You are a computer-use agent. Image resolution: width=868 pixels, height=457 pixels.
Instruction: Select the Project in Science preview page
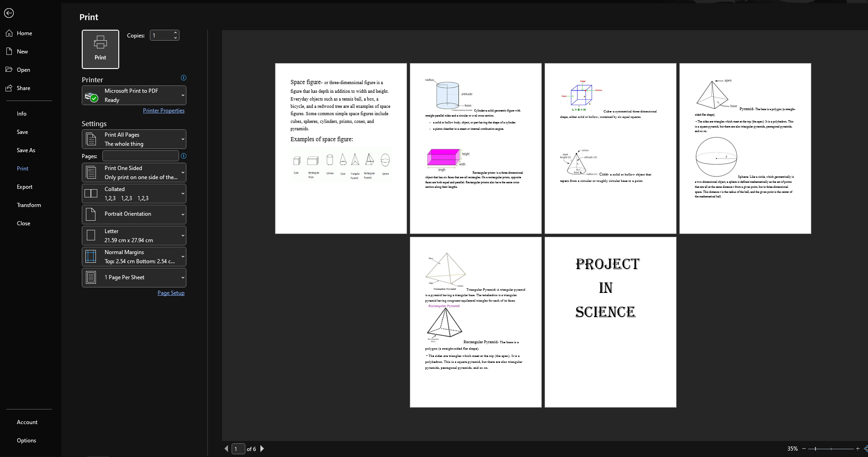610,322
